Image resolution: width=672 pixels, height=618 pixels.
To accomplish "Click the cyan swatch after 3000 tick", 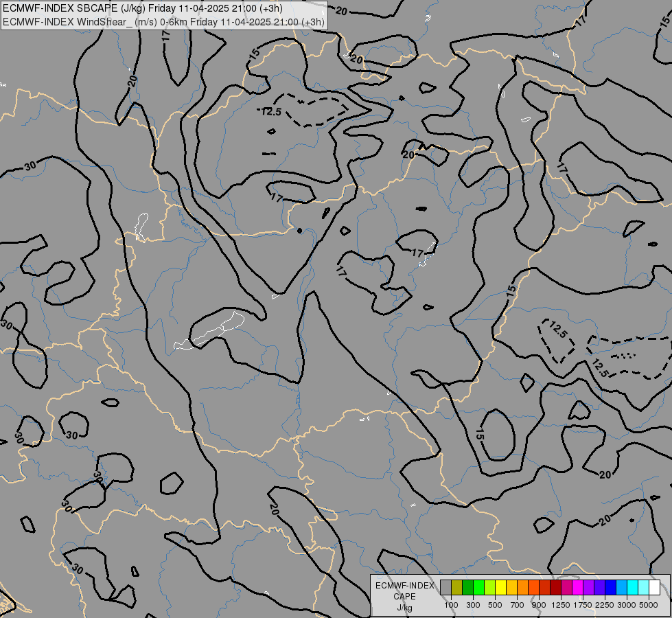I will 632,587.
